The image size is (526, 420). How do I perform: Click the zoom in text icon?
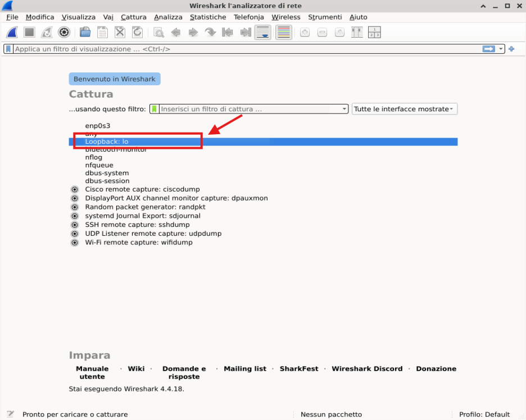[x=305, y=33]
